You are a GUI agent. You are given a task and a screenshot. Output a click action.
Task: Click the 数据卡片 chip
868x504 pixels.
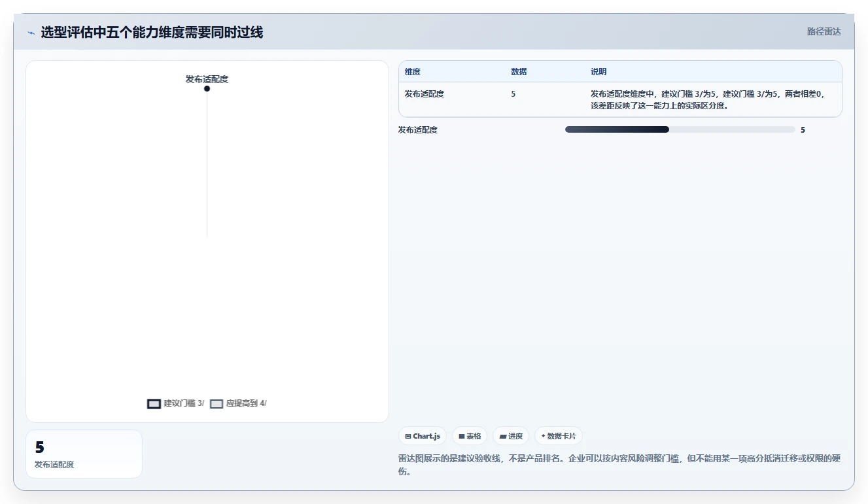[559, 436]
